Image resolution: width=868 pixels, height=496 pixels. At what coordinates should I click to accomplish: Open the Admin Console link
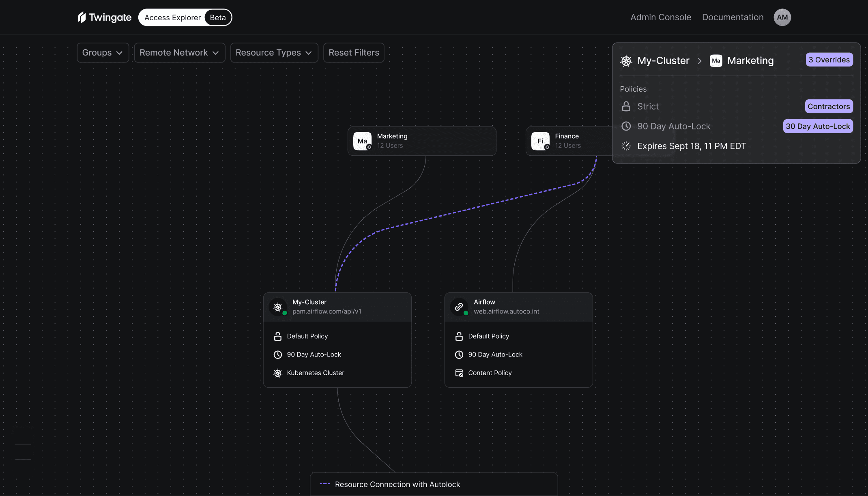[661, 17]
